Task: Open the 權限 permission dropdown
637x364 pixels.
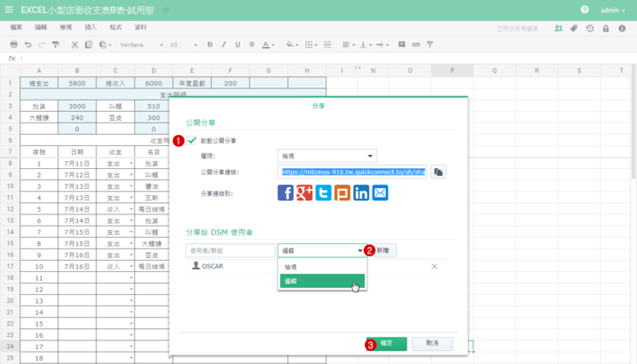Action: [326, 156]
